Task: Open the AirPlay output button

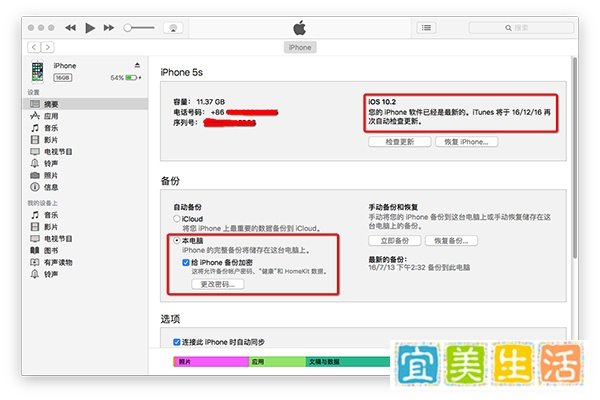Action: point(173,28)
